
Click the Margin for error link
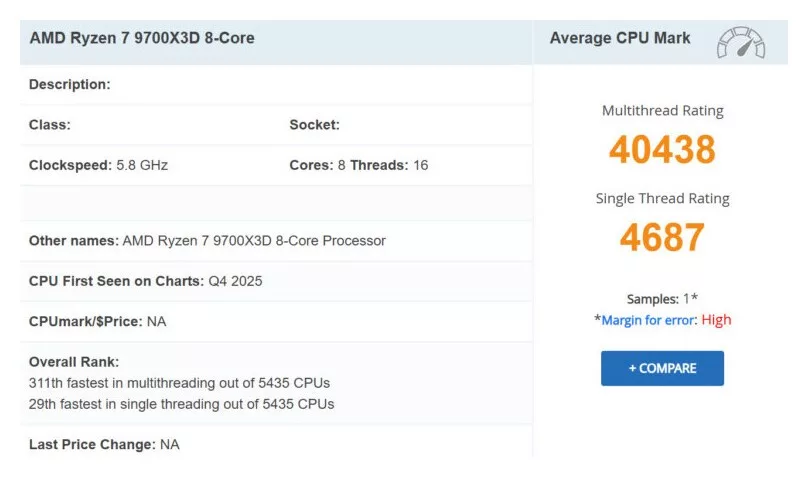pos(648,320)
